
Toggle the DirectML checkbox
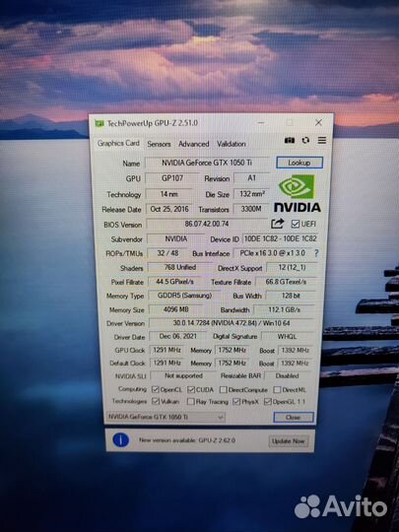pyautogui.click(x=277, y=390)
